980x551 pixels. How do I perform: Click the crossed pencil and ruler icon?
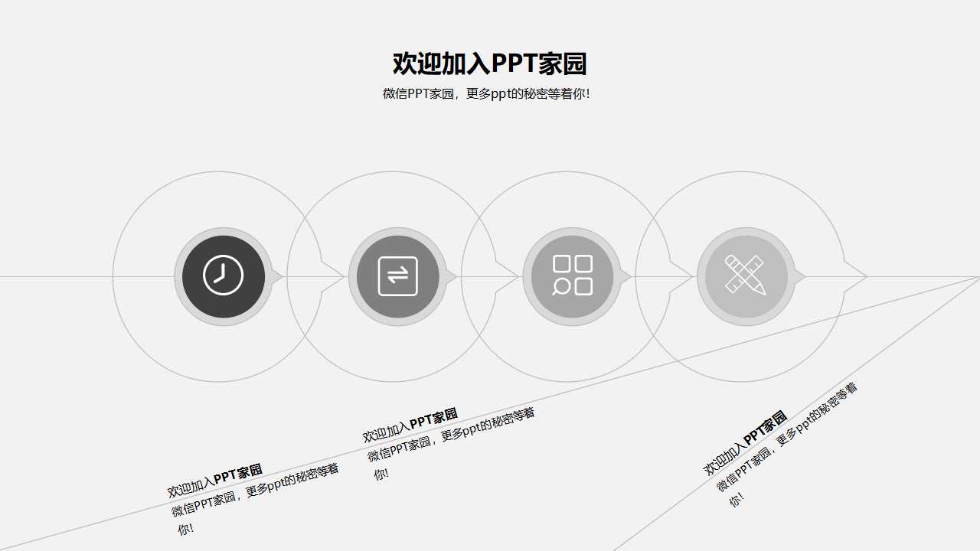[746, 276]
